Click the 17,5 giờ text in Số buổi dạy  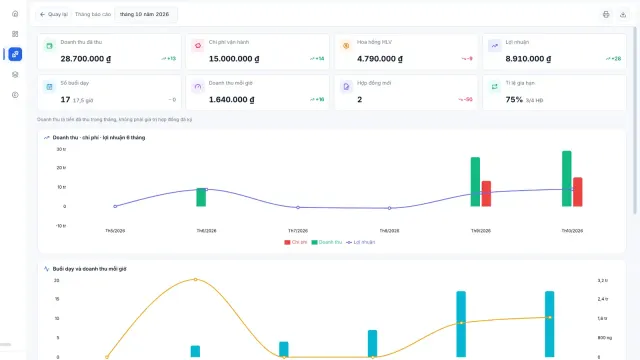tap(83, 100)
